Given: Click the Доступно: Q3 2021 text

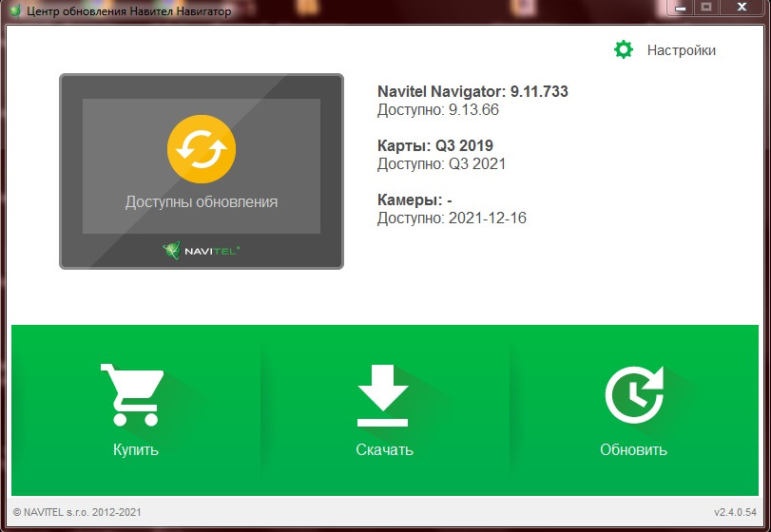Looking at the screenshot, I should click(x=441, y=163).
